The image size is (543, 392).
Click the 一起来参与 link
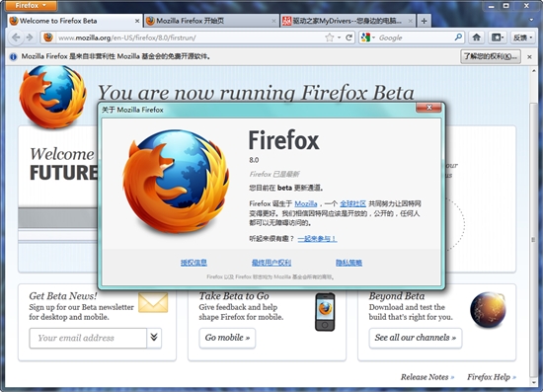click(x=317, y=239)
